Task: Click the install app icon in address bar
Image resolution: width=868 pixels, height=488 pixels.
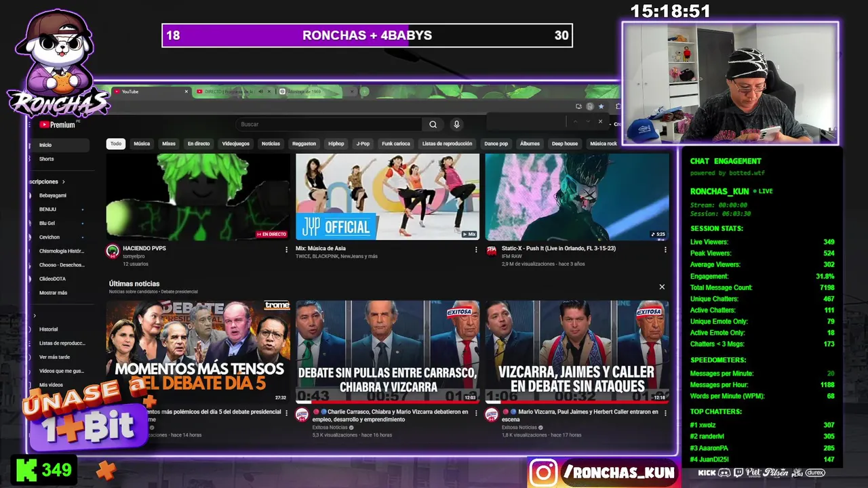Action: click(x=578, y=106)
